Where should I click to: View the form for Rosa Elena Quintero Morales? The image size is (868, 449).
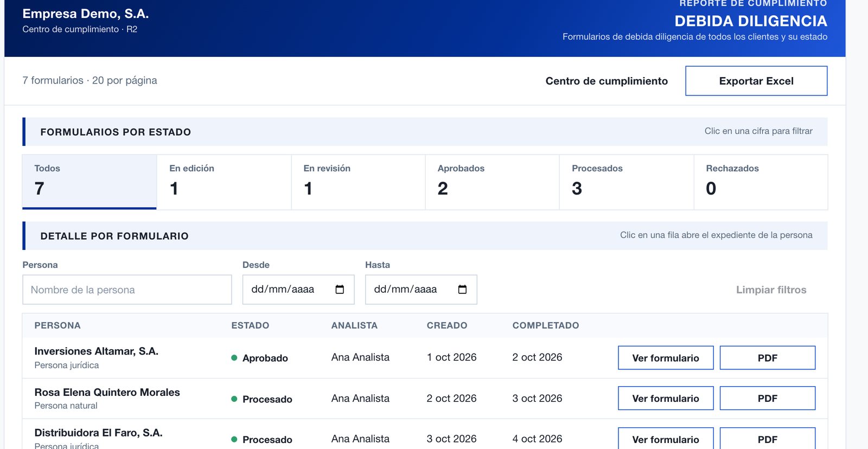666,398
